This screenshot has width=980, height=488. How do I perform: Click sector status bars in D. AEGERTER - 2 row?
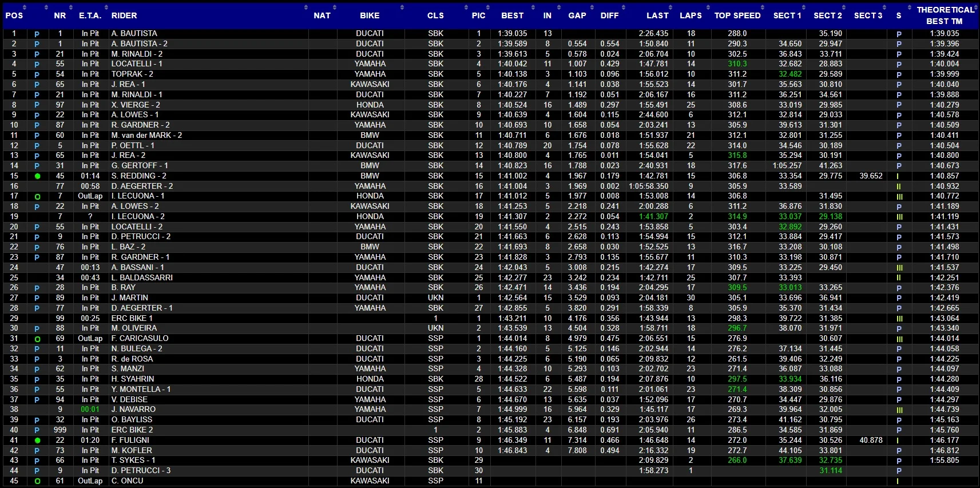[x=899, y=187]
